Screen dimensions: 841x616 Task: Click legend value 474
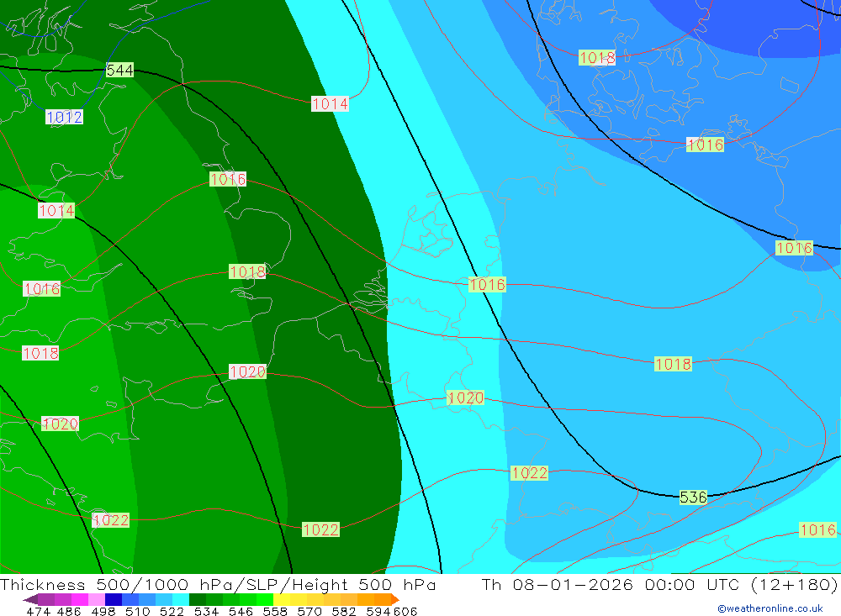pos(38,611)
